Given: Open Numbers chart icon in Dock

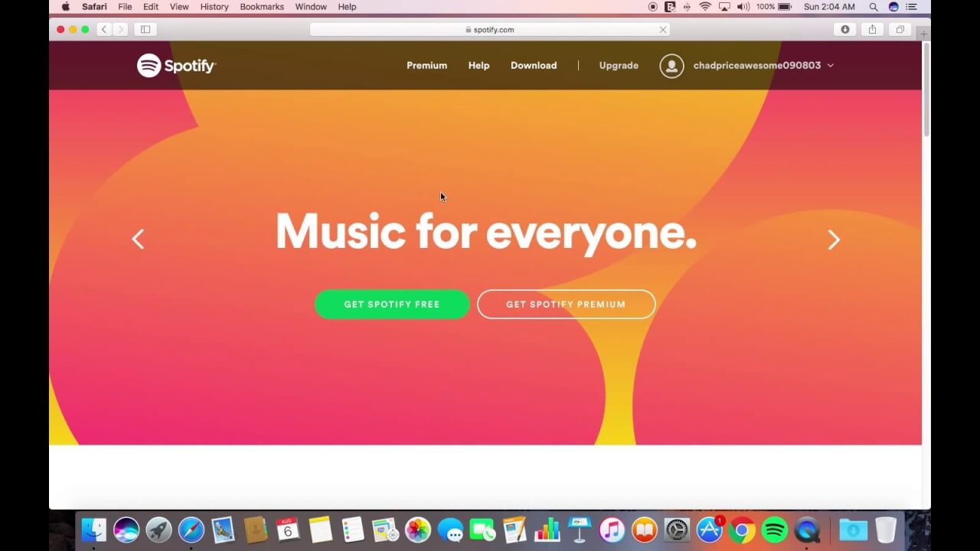Looking at the screenshot, I should (x=547, y=530).
